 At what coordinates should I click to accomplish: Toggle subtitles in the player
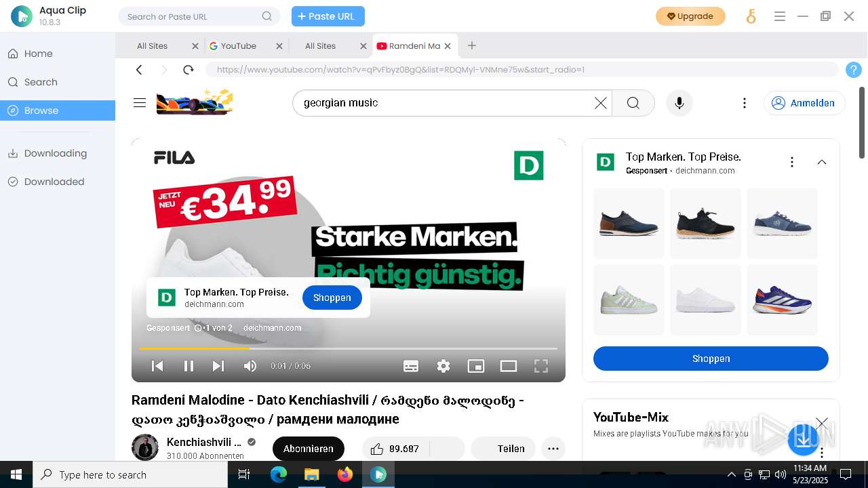coord(411,366)
